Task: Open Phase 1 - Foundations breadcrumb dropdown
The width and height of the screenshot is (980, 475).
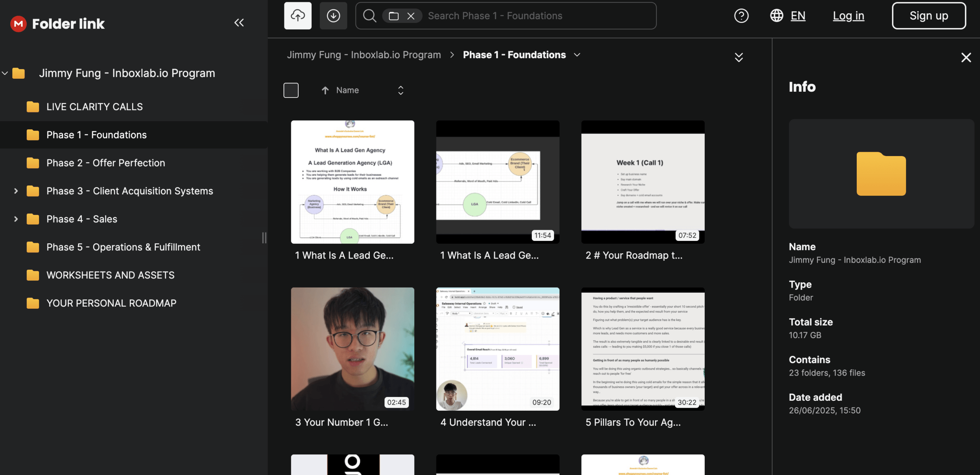Action: pyautogui.click(x=577, y=55)
